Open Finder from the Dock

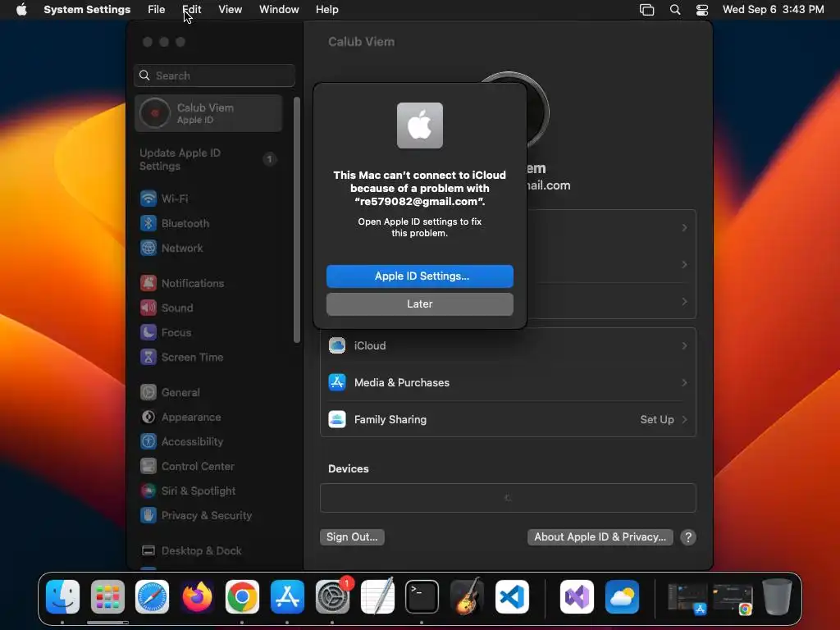coord(62,596)
